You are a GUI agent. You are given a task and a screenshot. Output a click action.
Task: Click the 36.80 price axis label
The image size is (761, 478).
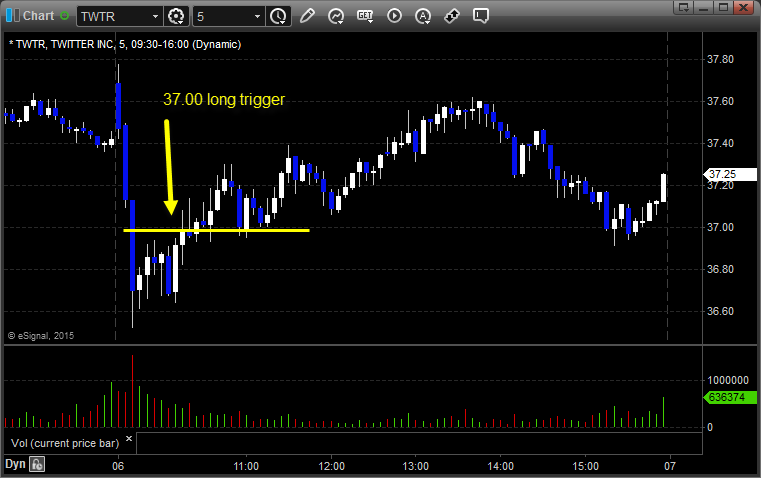click(x=720, y=269)
